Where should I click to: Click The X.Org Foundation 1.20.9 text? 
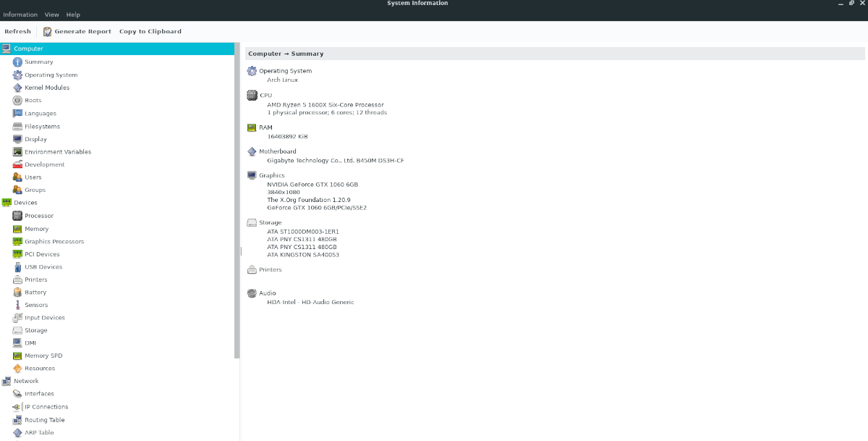click(x=309, y=200)
